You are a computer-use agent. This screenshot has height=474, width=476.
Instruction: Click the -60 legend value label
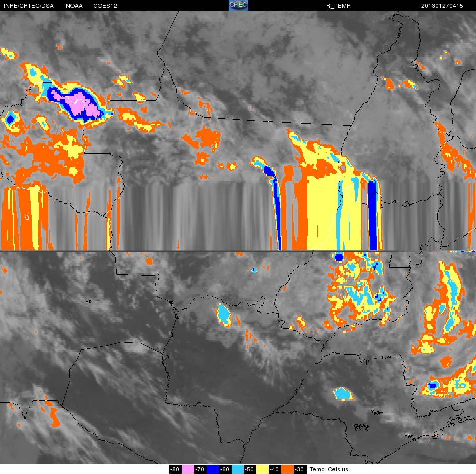pos(225,469)
